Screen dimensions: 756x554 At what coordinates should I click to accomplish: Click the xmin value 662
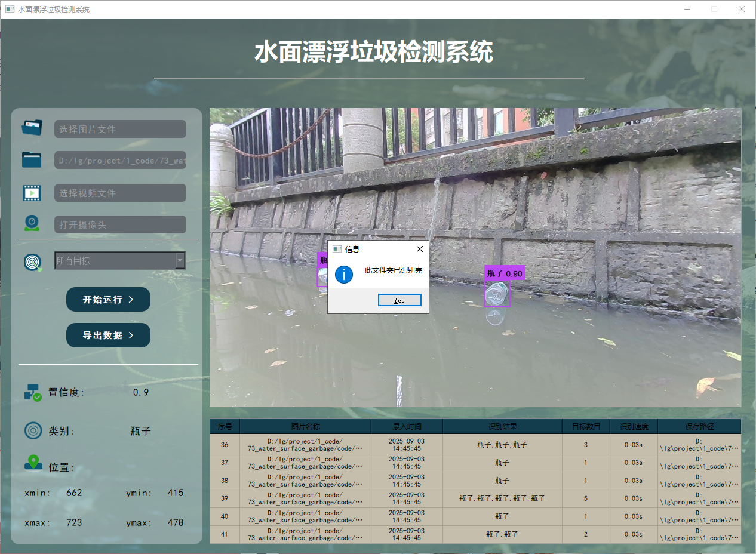point(74,493)
